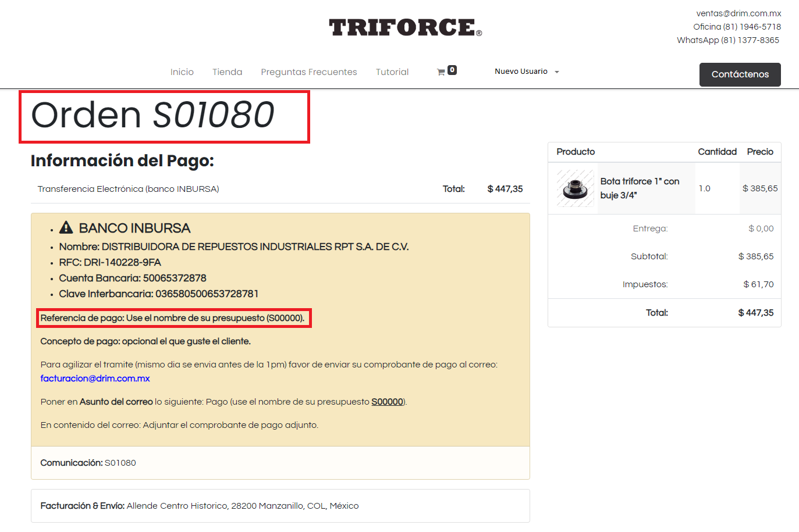This screenshot has width=799, height=532.
Task: Click the order summary Total $ 447,35
Action: pyautogui.click(x=756, y=313)
